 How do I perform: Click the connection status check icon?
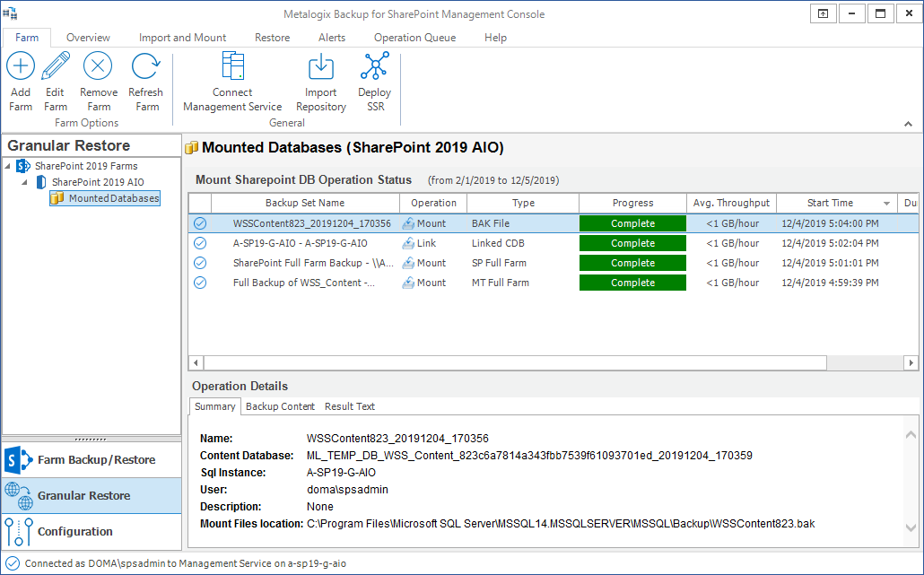point(13,563)
